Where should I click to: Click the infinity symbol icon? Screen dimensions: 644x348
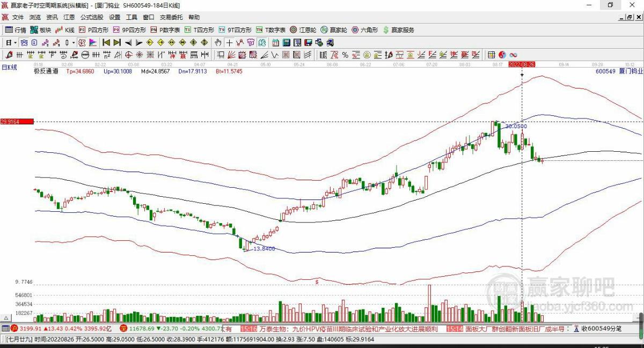514,55
